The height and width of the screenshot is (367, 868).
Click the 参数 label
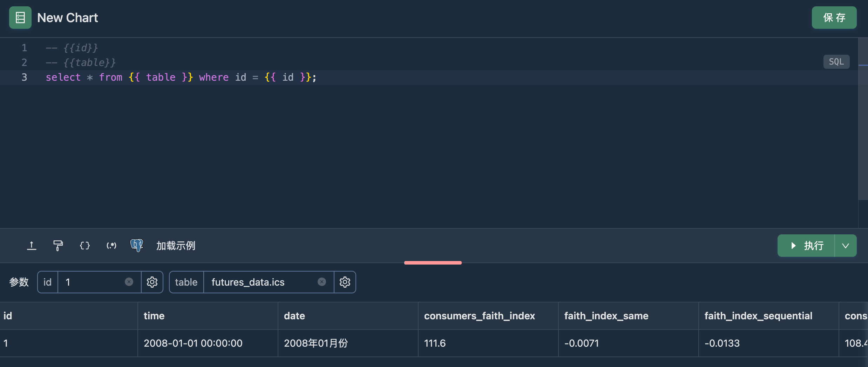(x=19, y=282)
